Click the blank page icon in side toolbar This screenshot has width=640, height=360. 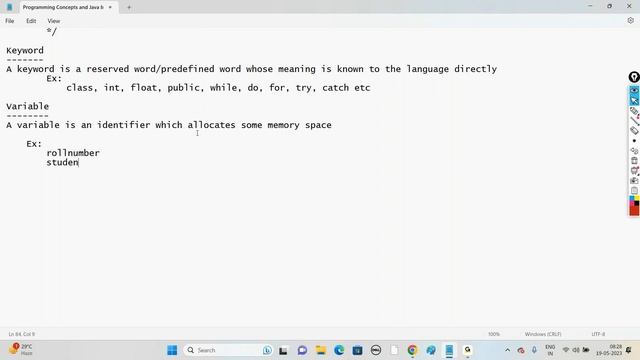tap(634, 191)
